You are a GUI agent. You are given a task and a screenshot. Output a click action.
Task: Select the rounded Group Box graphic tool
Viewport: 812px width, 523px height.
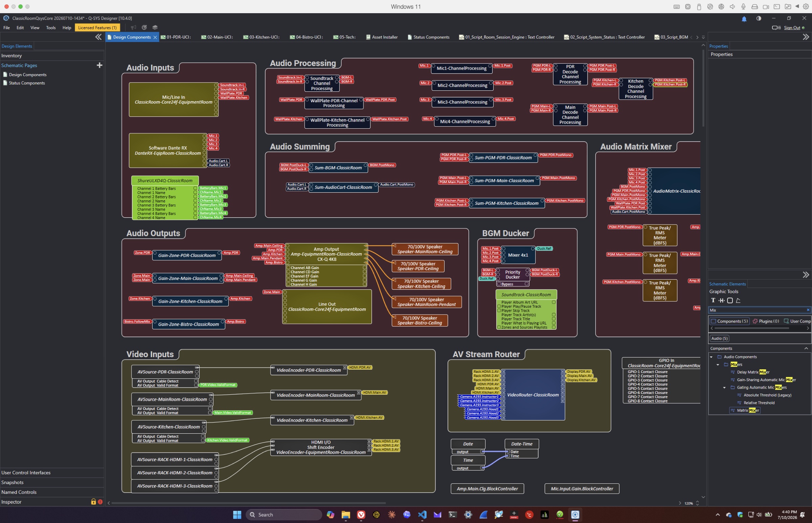tap(730, 300)
